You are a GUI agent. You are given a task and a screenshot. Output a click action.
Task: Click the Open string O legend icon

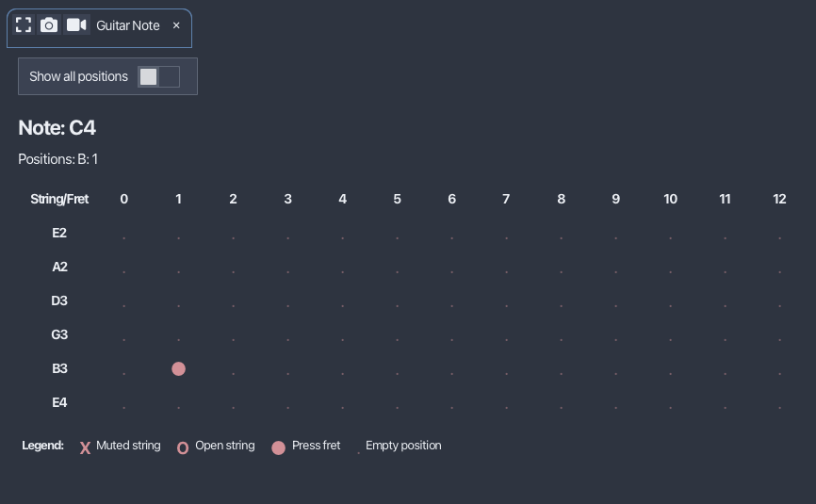pos(183,447)
